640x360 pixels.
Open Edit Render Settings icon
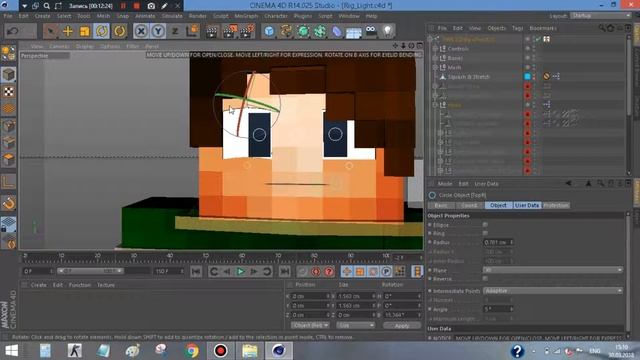(x=247, y=31)
